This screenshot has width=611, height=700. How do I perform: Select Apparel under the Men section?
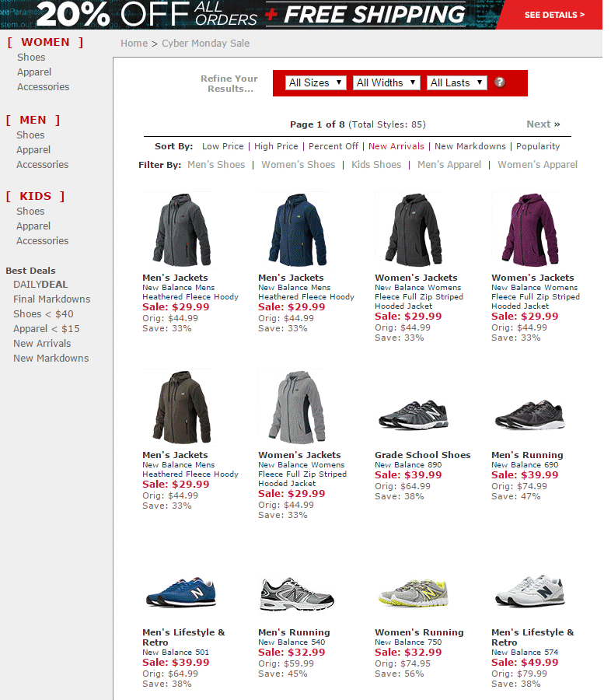point(33,150)
